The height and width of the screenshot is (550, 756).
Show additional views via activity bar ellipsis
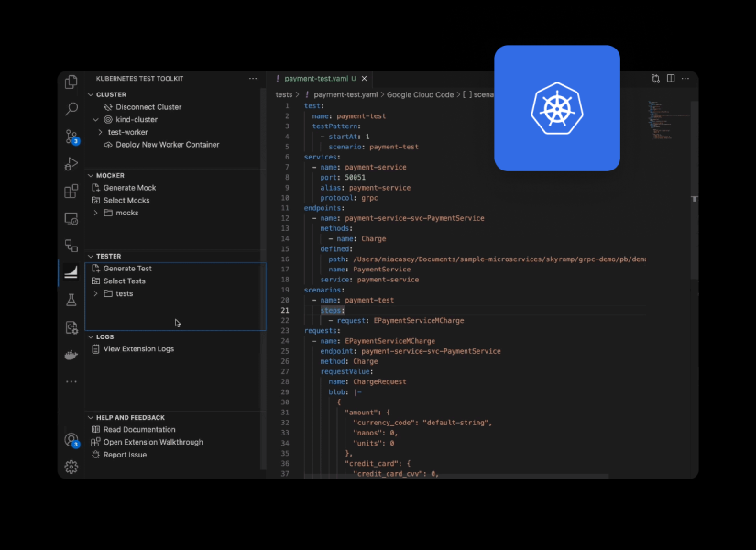click(71, 381)
